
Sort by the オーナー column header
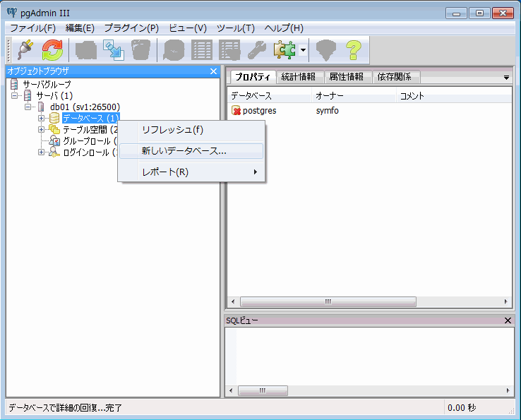pyautogui.click(x=354, y=96)
